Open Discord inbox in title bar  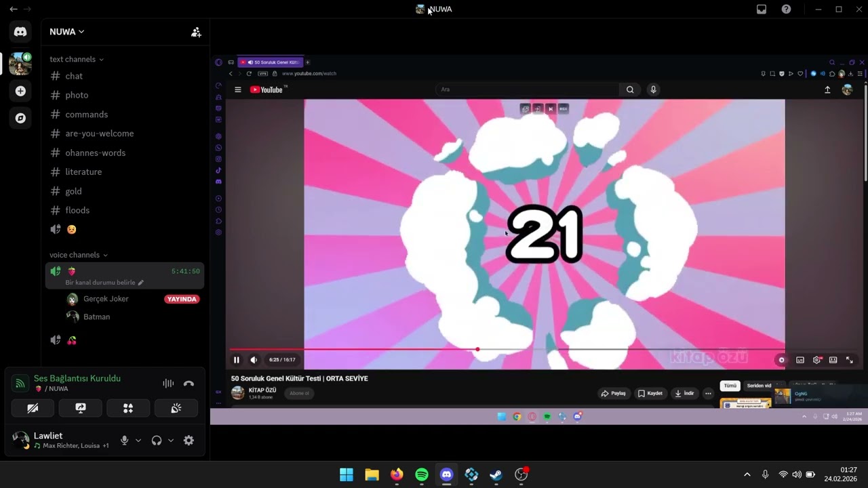[762, 9]
